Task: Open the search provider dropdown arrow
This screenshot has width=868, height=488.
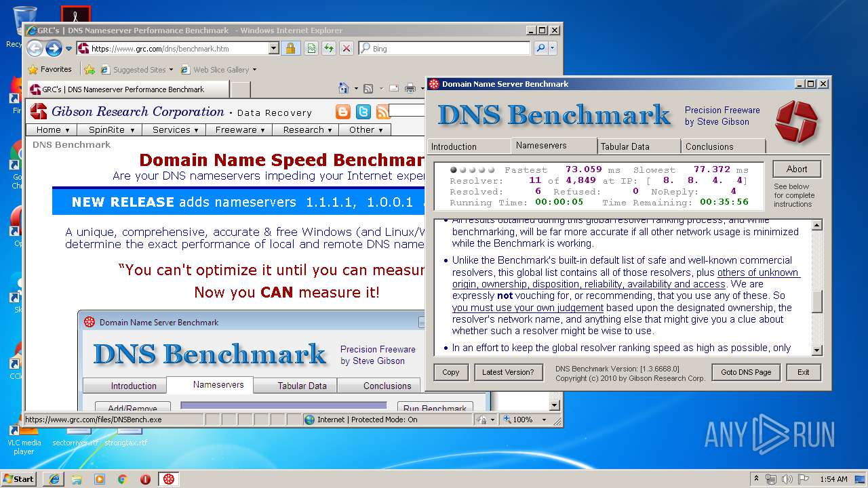Action: pos(553,48)
